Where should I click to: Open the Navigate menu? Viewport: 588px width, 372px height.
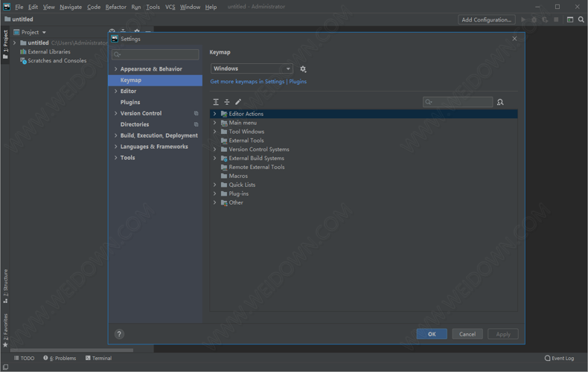point(71,7)
